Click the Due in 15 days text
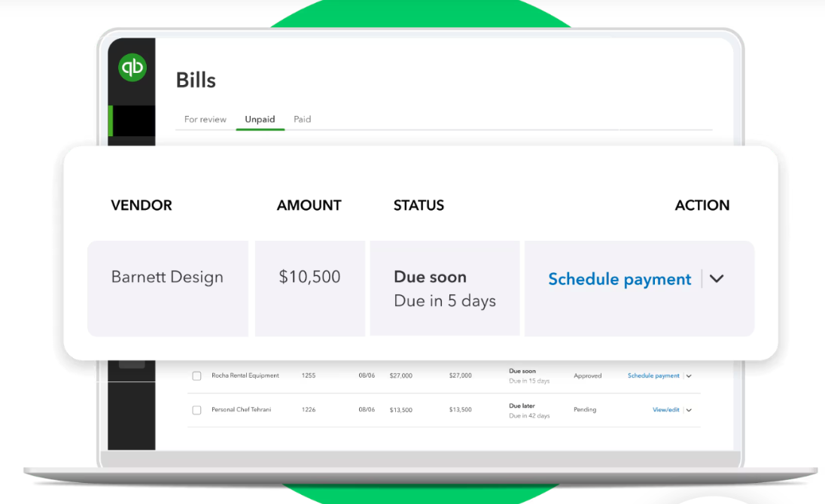 click(528, 381)
